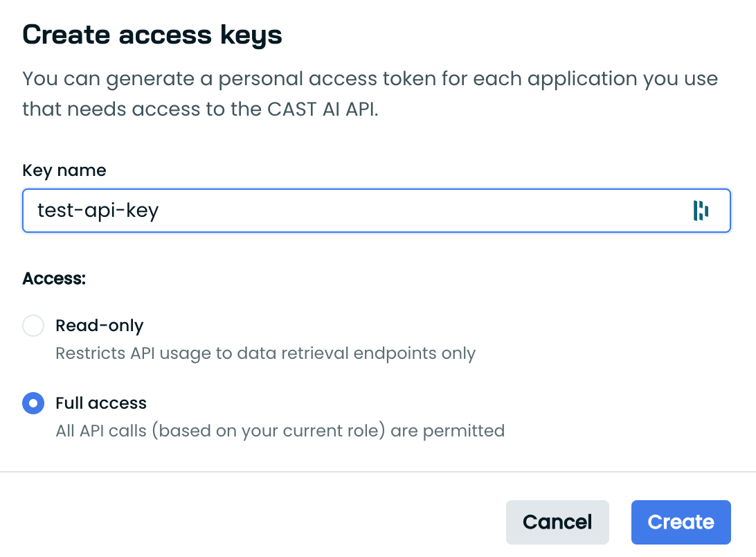Select the Read-only radio button

point(33,326)
